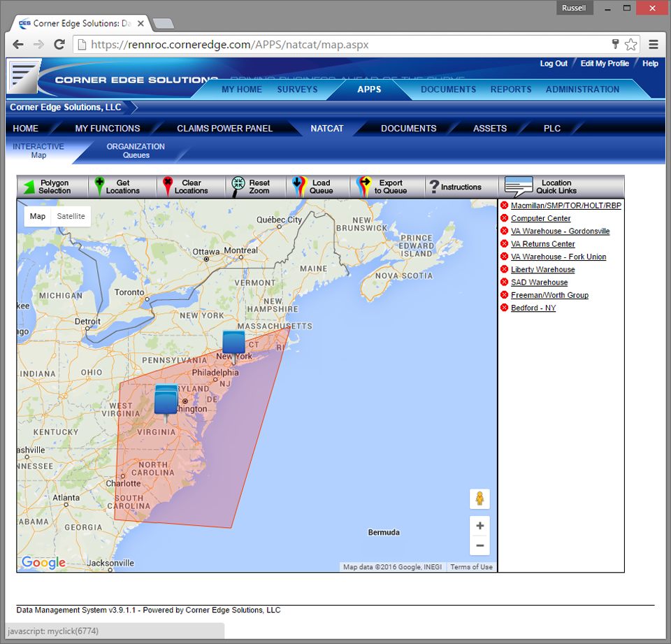Open the Instructions help item
Viewport: 671px width, 644px height.
455,187
